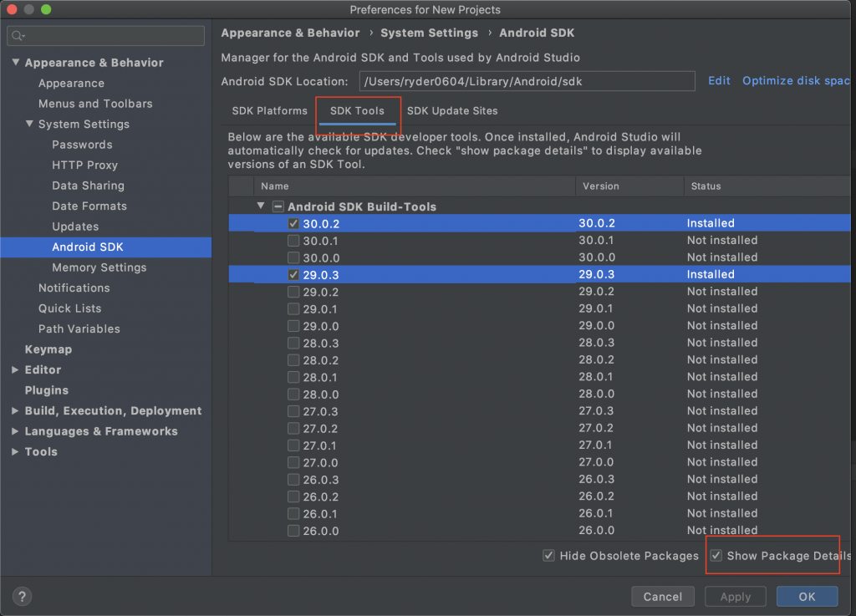Toggle Hide Obsolete Packages checkbox

548,556
